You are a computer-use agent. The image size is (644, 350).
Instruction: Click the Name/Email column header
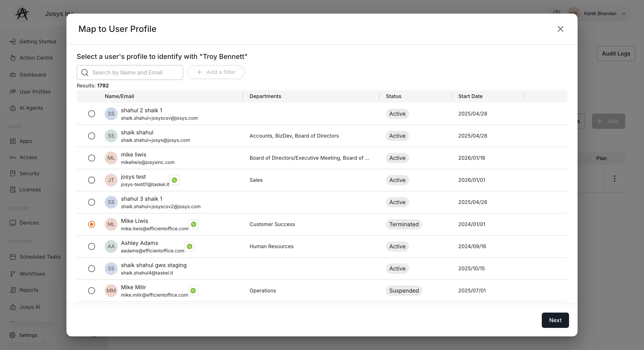[x=119, y=96]
